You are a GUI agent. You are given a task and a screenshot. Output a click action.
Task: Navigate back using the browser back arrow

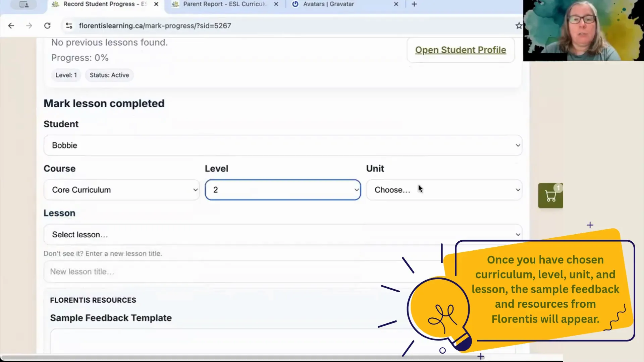[x=11, y=25]
